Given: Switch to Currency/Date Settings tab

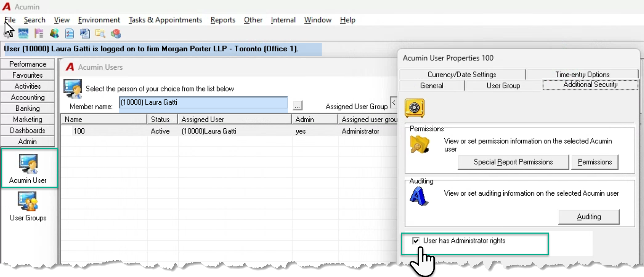Looking at the screenshot, I should [462, 74].
